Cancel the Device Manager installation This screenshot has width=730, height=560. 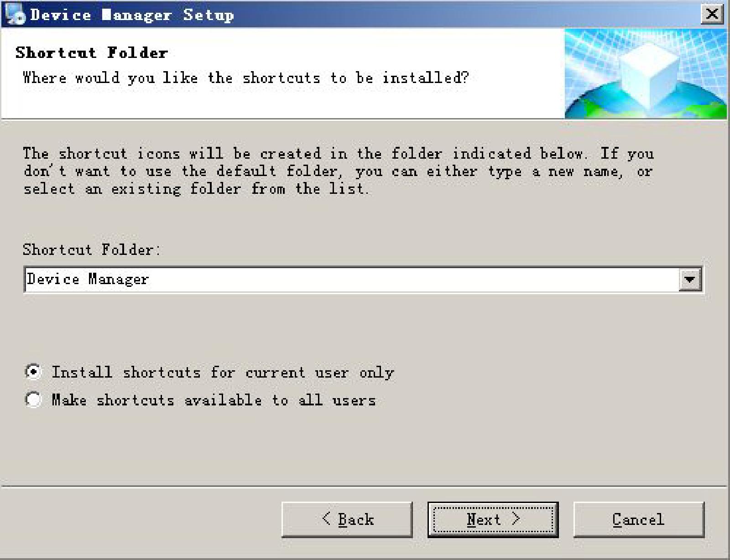click(639, 519)
